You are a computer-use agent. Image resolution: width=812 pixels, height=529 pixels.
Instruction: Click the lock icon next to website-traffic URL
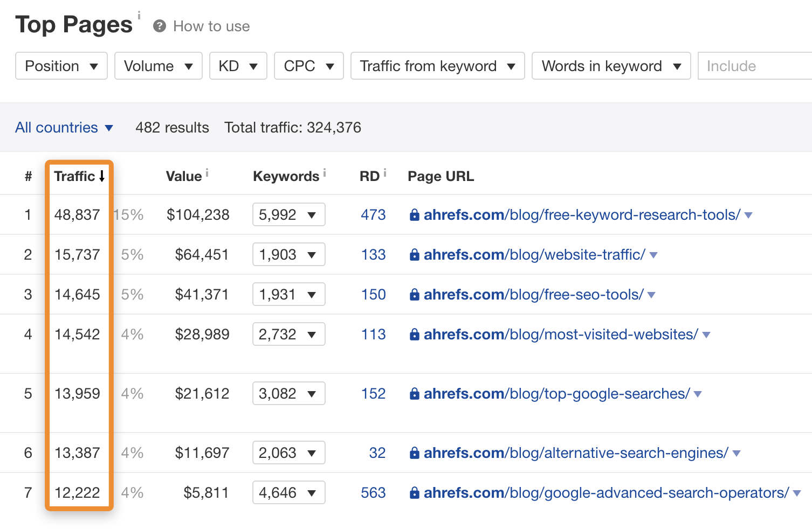(x=414, y=254)
